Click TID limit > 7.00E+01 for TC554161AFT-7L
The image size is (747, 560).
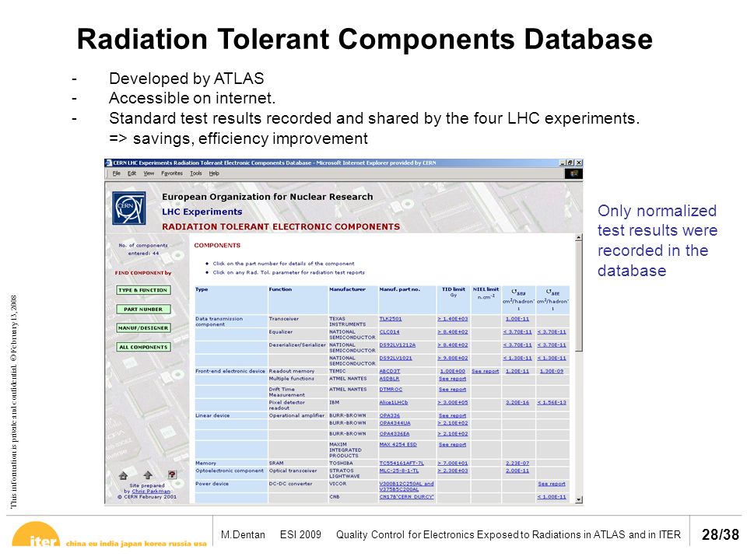(x=453, y=463)
